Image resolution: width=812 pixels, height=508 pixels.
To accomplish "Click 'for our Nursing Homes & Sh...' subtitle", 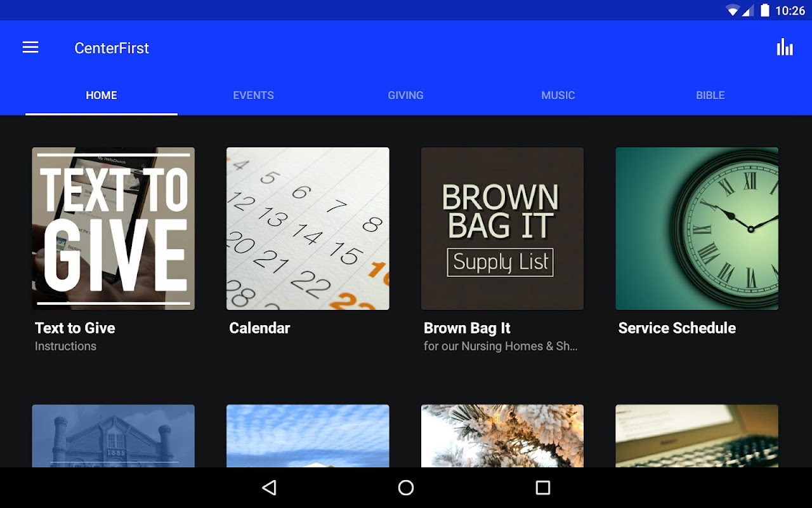I will tap(501, 346).
